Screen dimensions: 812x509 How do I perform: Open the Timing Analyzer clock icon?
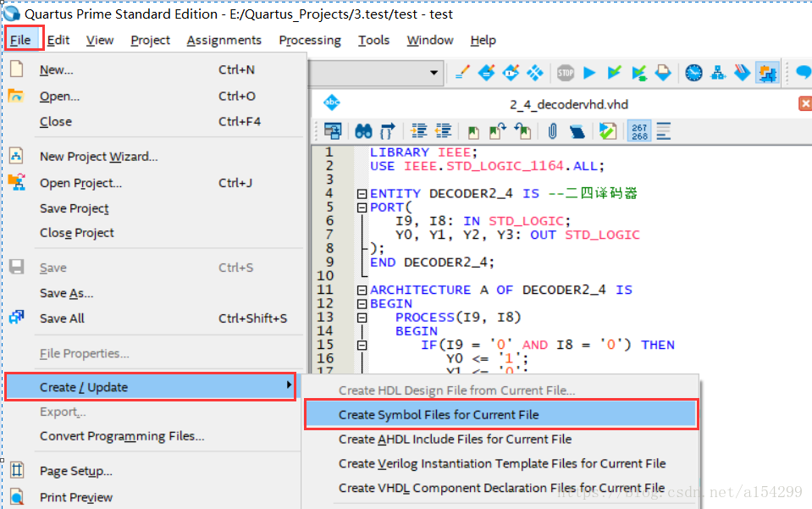tap(694, 73)
